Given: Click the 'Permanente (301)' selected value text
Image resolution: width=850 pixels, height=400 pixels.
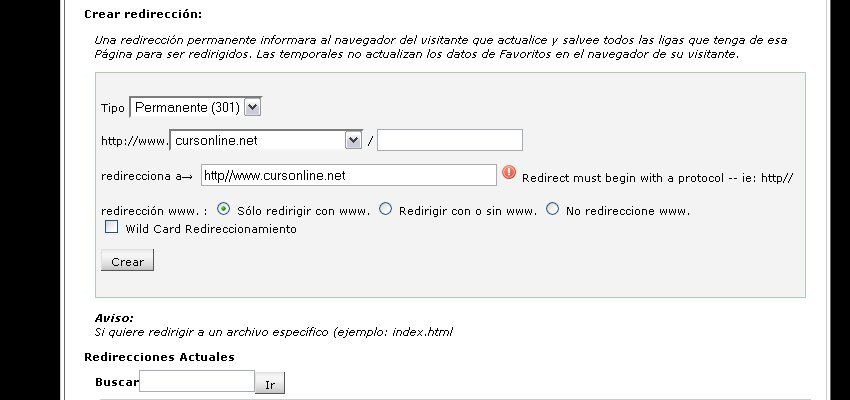Looking at the screenshot, I should pos(187,107).
